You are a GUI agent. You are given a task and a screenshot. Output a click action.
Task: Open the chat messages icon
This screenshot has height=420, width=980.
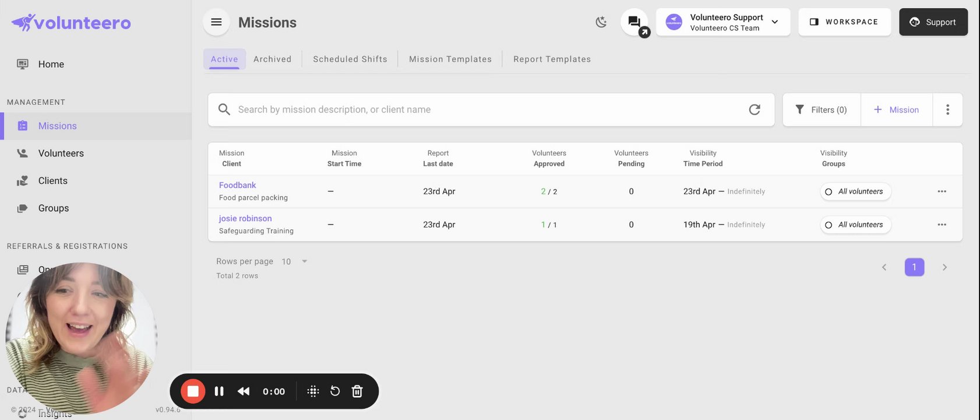[x=634, y=22]
